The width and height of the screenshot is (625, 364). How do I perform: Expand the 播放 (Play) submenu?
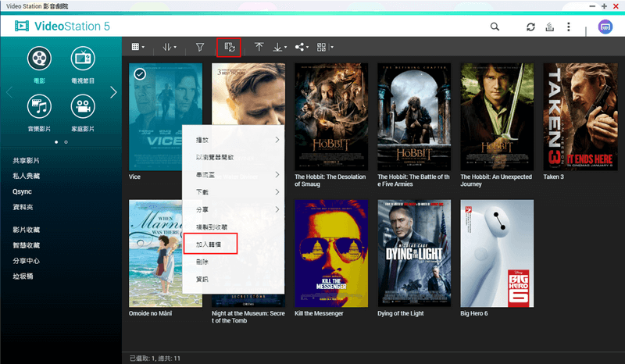233,140
